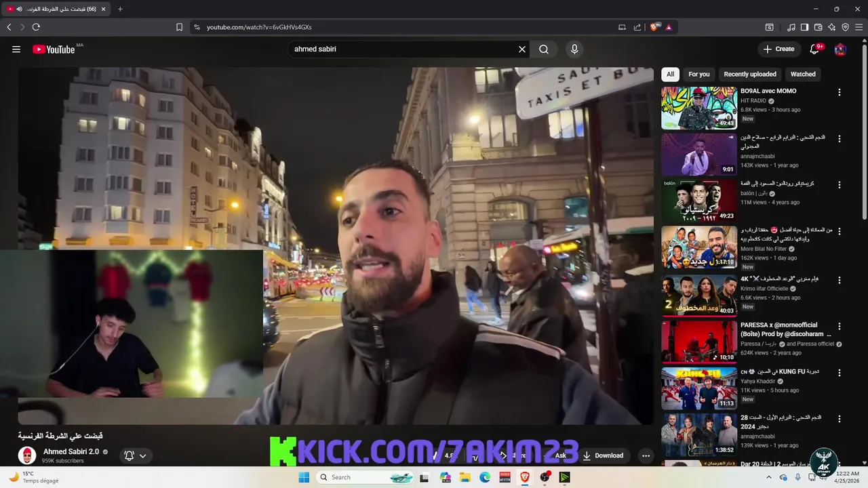
Task: Click the taskbar Search box
Action: pyautogui.click(x=366, y=477)
